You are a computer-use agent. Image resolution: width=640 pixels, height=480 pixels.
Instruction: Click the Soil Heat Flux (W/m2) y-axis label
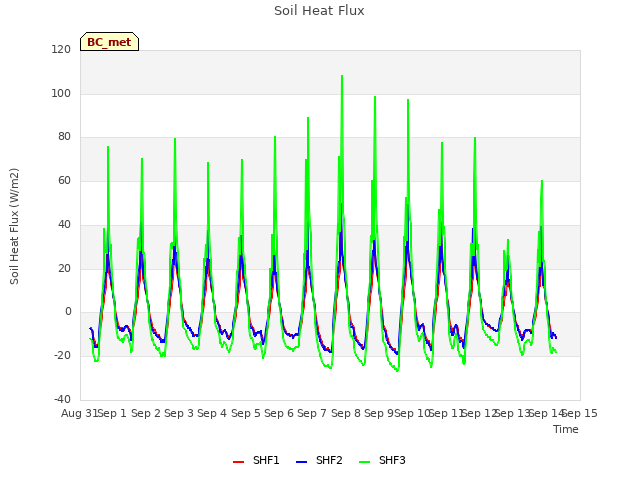point(14,226)
